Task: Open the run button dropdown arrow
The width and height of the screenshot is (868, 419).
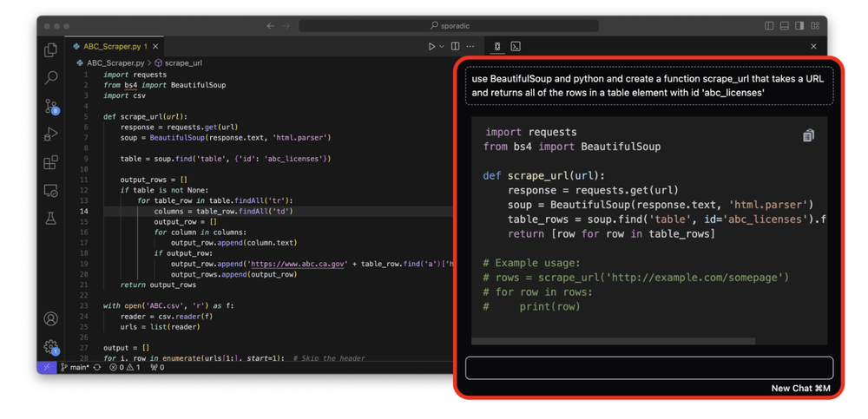Action: [x=441, y=47]
